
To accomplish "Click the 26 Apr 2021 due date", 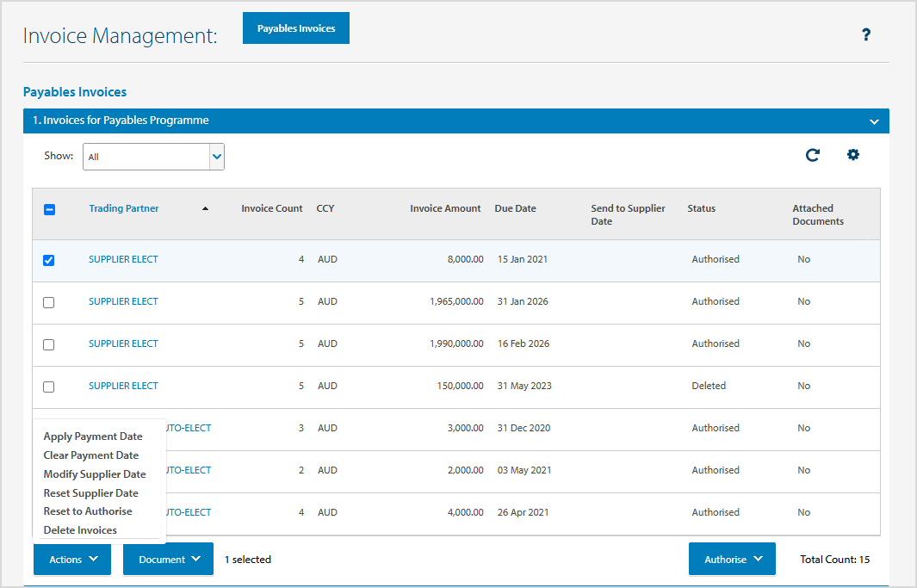I will (x=524, y=512).
